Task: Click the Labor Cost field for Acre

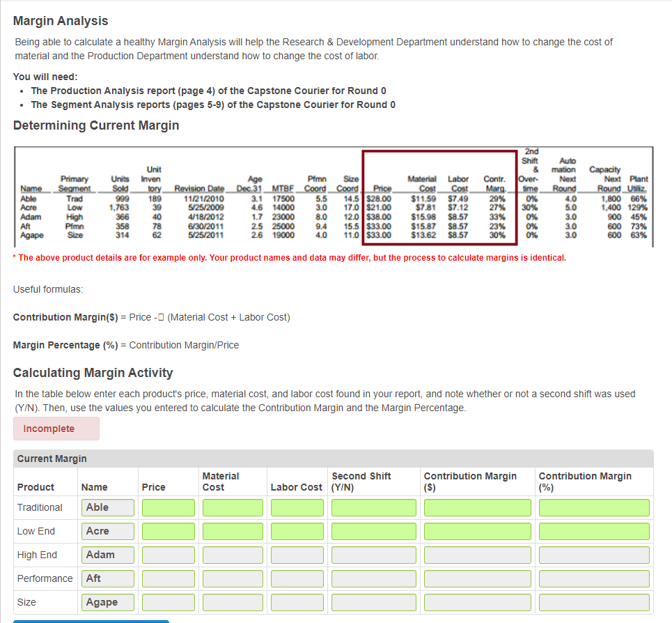Action: click(297, 531)
